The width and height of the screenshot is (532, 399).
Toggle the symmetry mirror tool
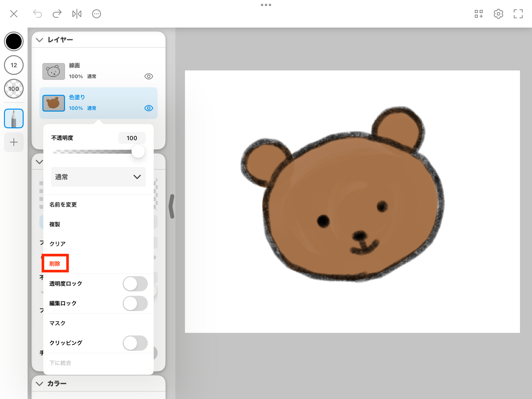tap(77, 14)
